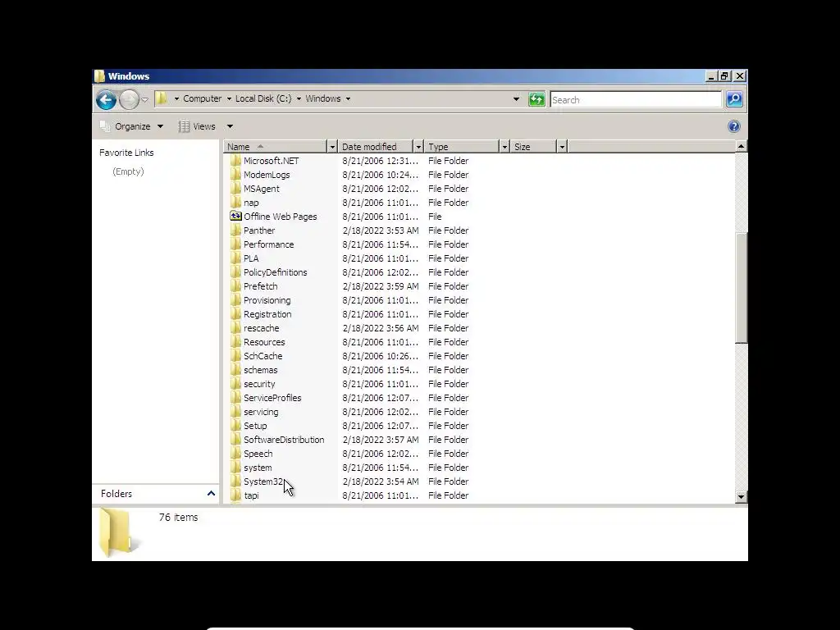Select the PolicyDefinitions folder icon

click(235, 272)
